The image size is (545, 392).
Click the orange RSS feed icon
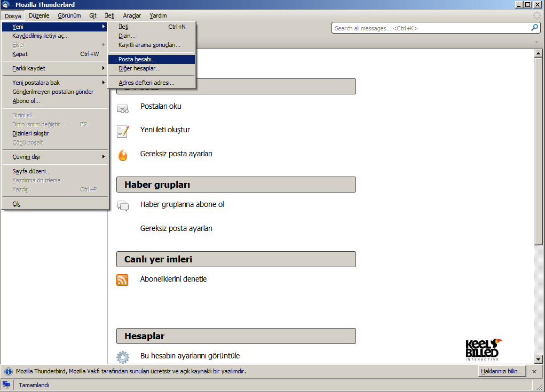click(x=122, y=280)
